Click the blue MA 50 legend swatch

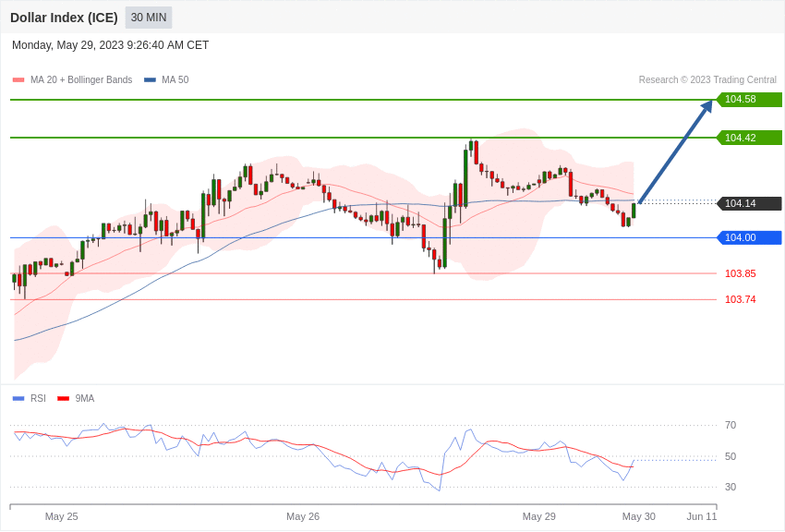[150, 80]
